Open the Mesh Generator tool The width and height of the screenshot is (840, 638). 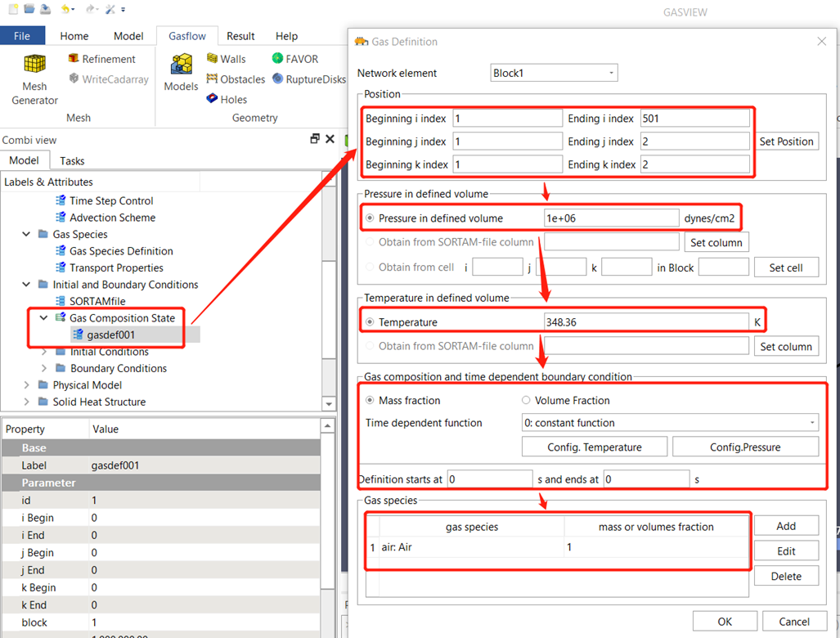point(35,79)
